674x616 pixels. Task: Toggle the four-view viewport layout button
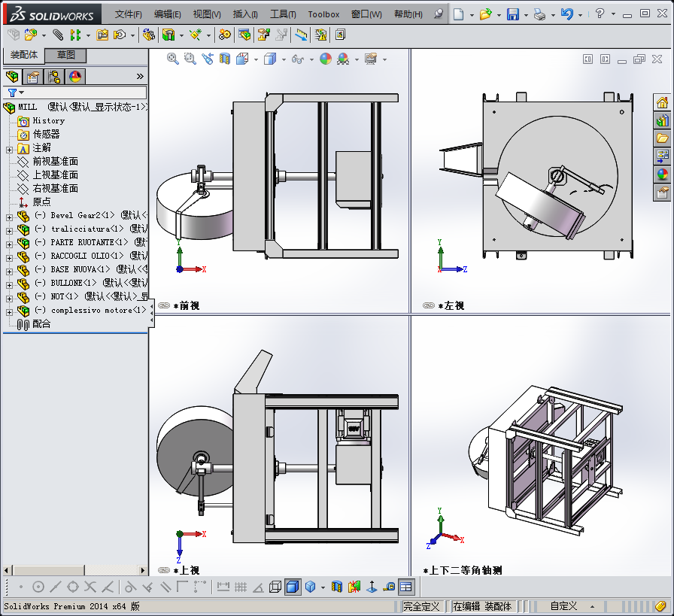click(x=406, y=587)
